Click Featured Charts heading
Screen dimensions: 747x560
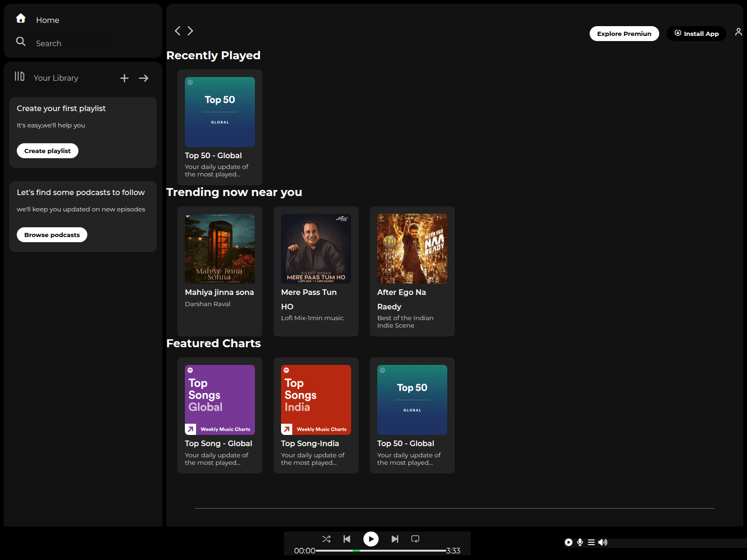click(x=213, y=343)
